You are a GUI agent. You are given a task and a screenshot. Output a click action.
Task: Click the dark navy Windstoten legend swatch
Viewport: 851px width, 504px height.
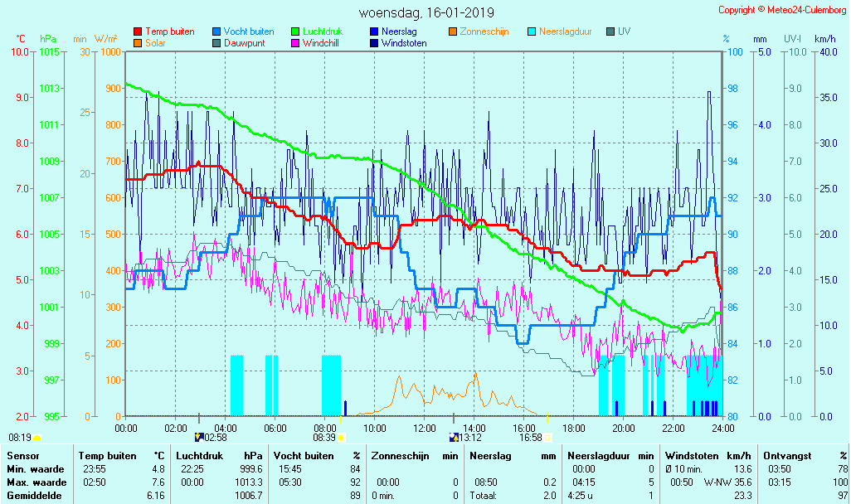[374, 43]
